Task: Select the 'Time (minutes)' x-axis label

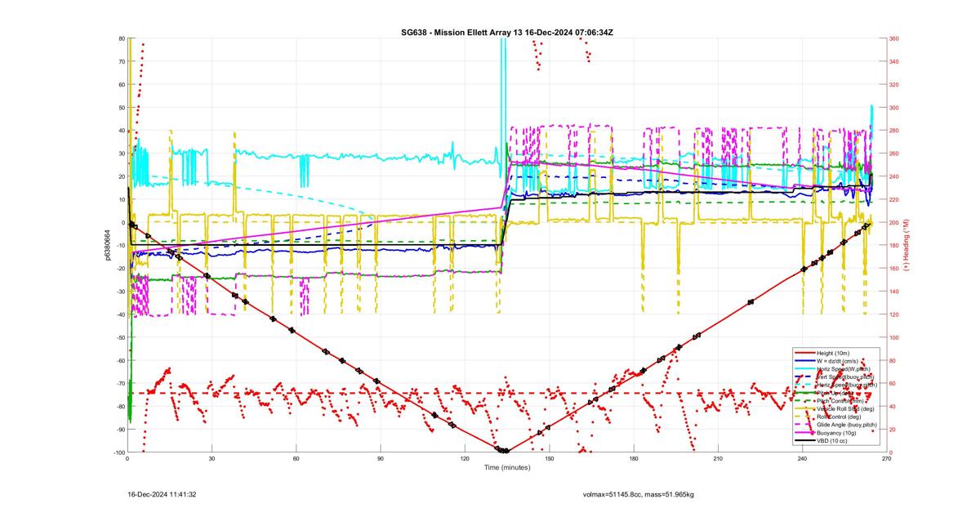Action: click(506, 468)
